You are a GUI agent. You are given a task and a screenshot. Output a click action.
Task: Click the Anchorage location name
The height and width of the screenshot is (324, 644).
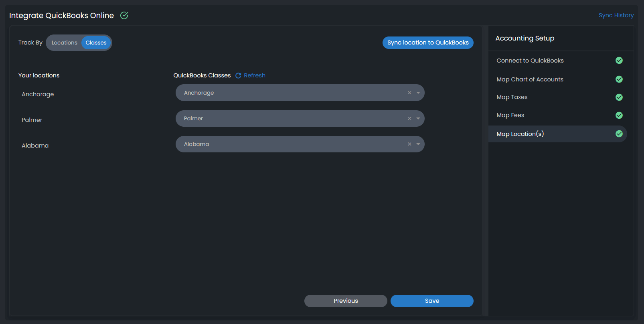click(x=38, y=94)
